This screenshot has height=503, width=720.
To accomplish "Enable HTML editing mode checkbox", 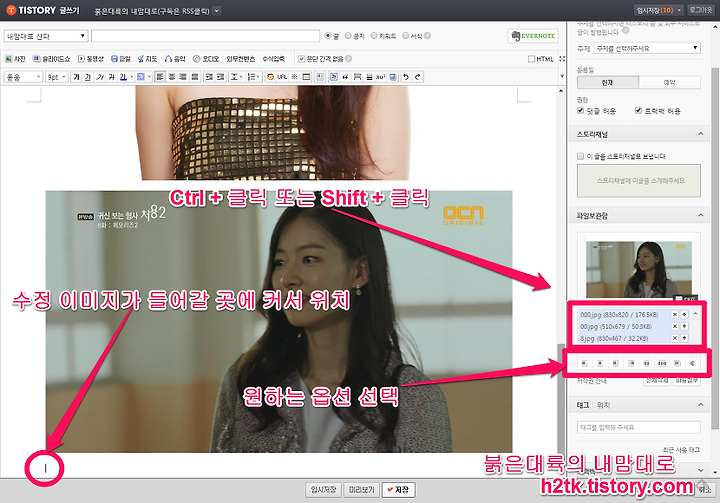I will coord(531,59).
